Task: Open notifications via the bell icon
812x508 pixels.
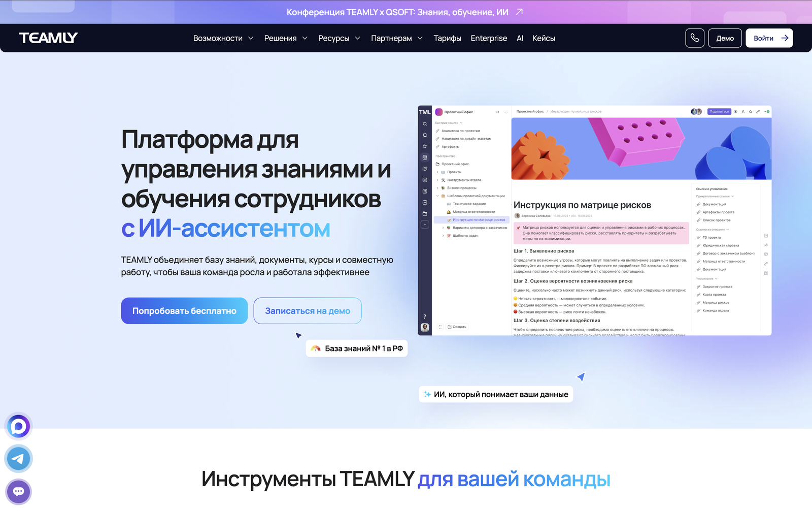Action: (x=424, y=135)
